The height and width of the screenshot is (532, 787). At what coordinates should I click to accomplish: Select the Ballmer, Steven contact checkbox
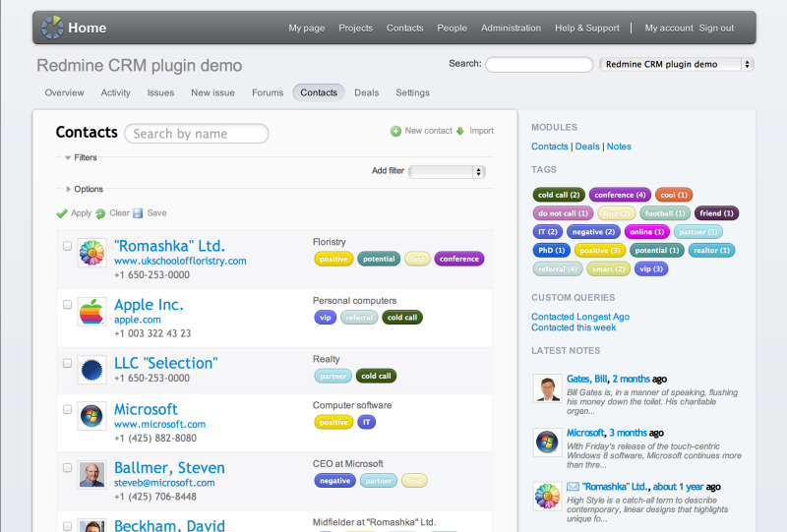[67, 468]
